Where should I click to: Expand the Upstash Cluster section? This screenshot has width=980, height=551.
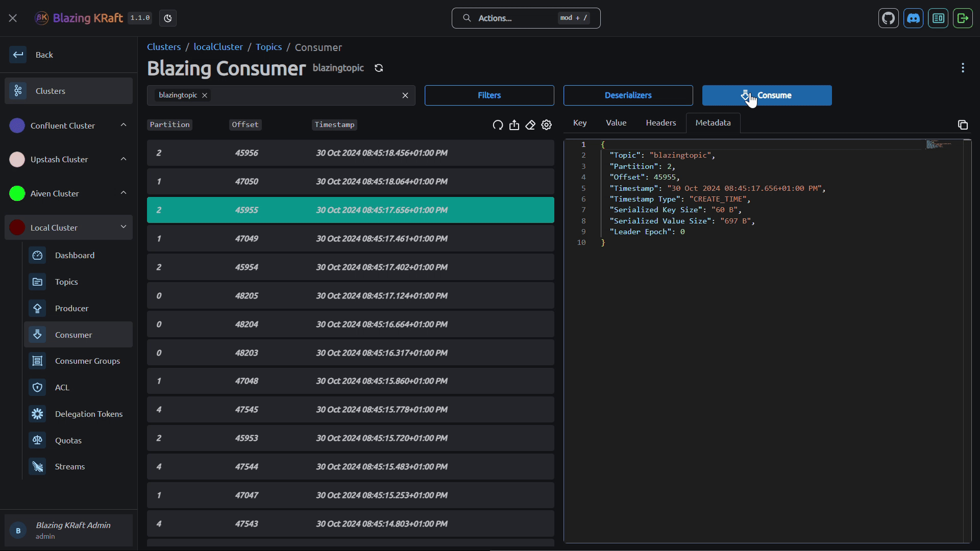tap(124, 159)
